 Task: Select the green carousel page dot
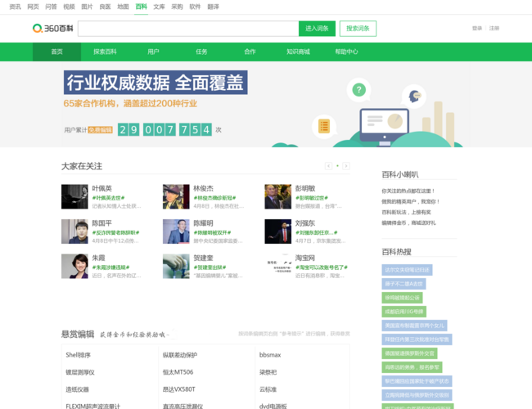tap(337, 166)
